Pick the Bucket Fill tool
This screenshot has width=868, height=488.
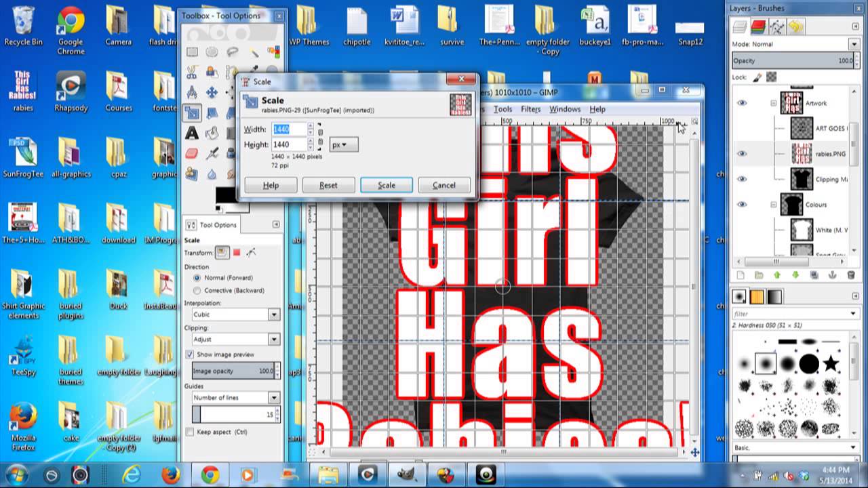[212, 133]
